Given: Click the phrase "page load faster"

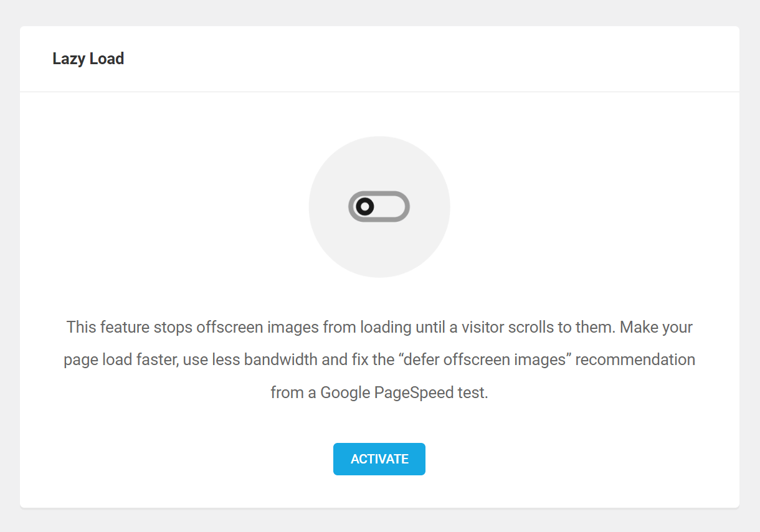Looking at the screenshot, I should coord(121,360).
